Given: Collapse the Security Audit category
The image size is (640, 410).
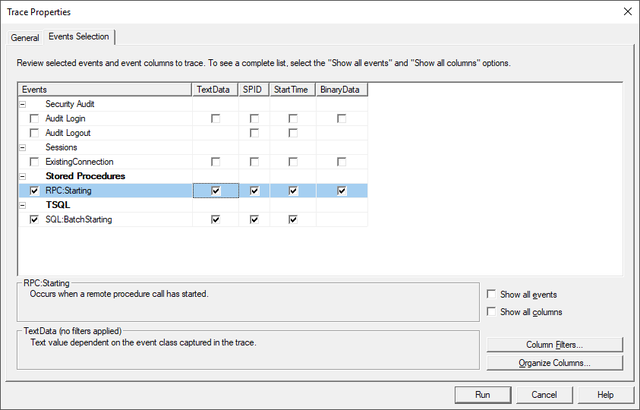Looking at the screenshot, I should 23,104.
